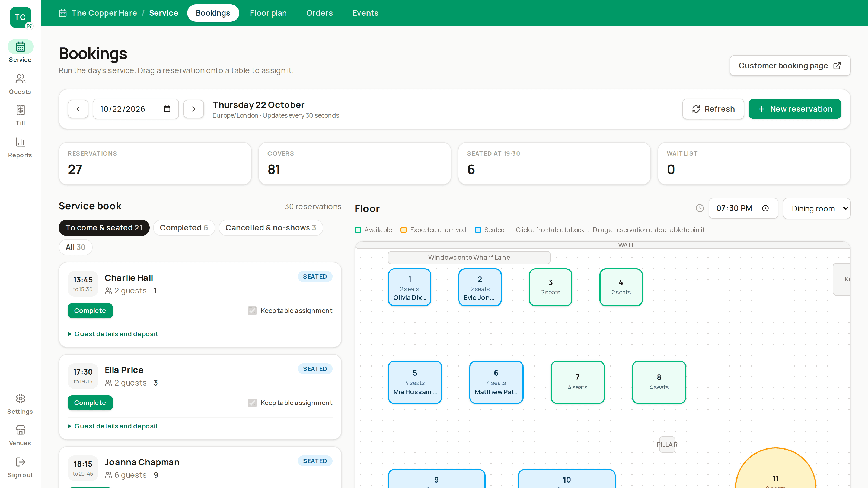Complete Charlie Hall's reservation
This screenshot has height=488, width=868.
(90, 310)
